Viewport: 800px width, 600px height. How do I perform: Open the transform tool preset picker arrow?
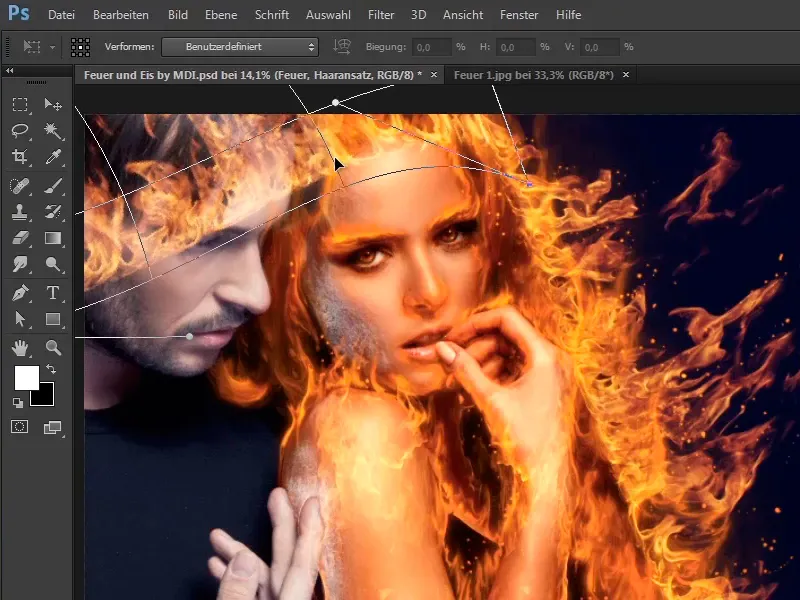pos(52,47)
